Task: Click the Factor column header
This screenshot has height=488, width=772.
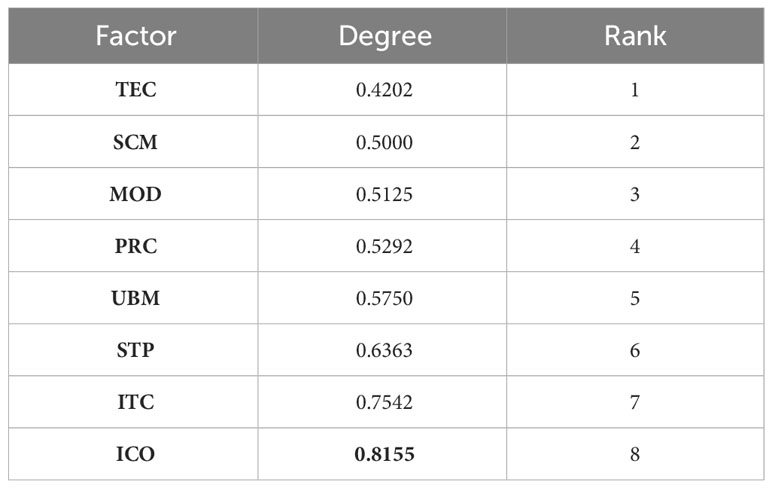Action: point(135,37)
